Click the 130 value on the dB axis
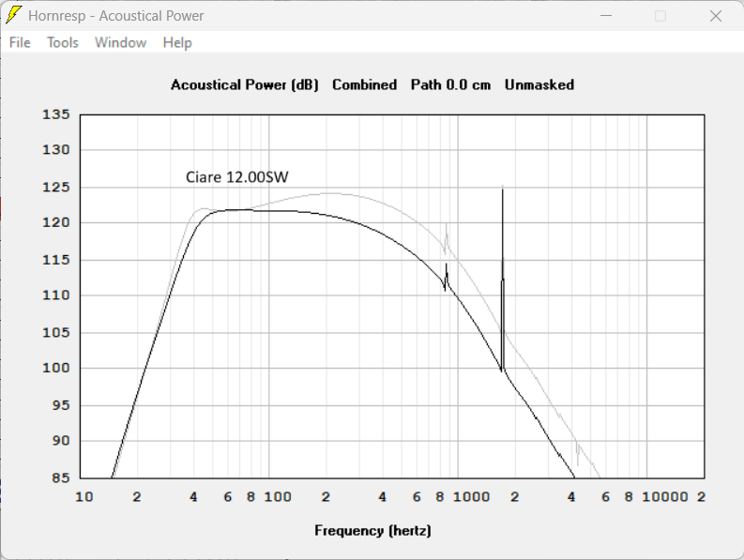 pyautogui.click(x=56, y=150)
